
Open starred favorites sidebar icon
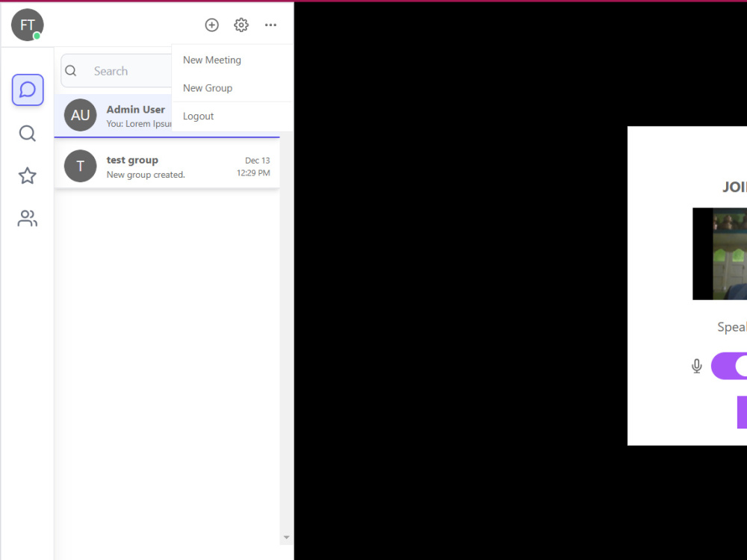[28, 175]
